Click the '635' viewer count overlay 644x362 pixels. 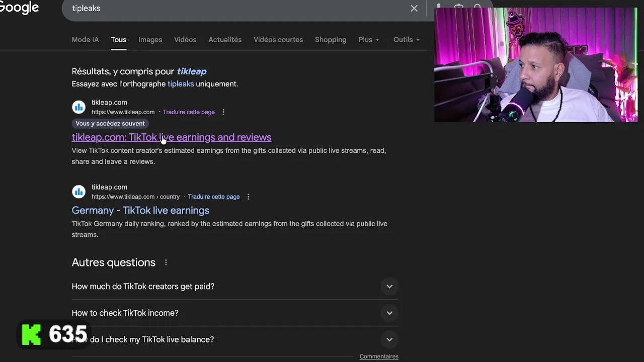tap(68, 334)
